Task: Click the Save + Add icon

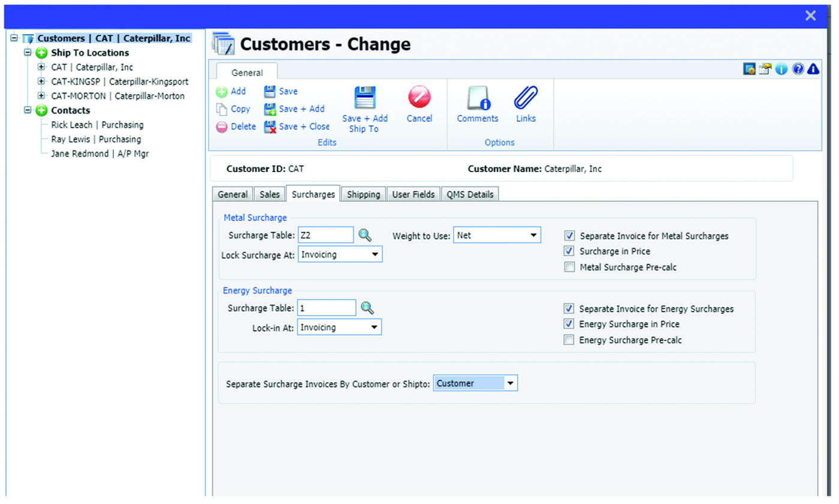Action: point(270,109)
